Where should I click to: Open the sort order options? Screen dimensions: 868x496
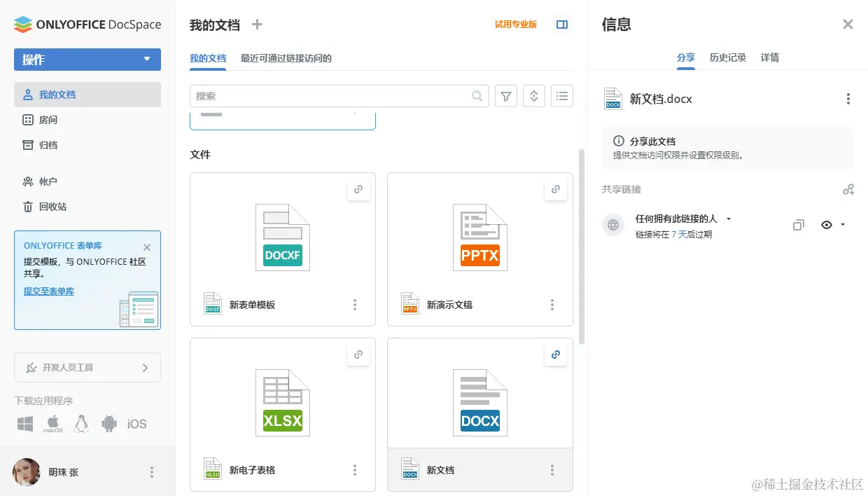click(534, 96)
